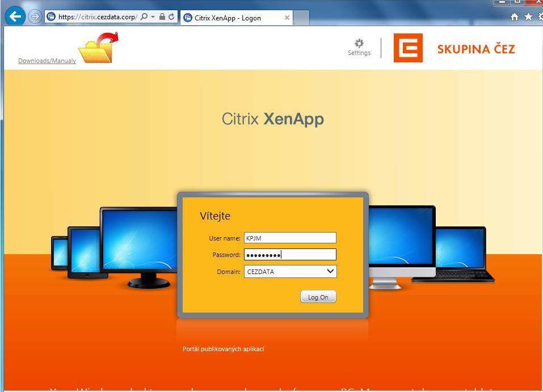Click the browser forward arrow button
The width and height of the screenshot is (543, 392).
pyautogui.click(x=35, y=16)
